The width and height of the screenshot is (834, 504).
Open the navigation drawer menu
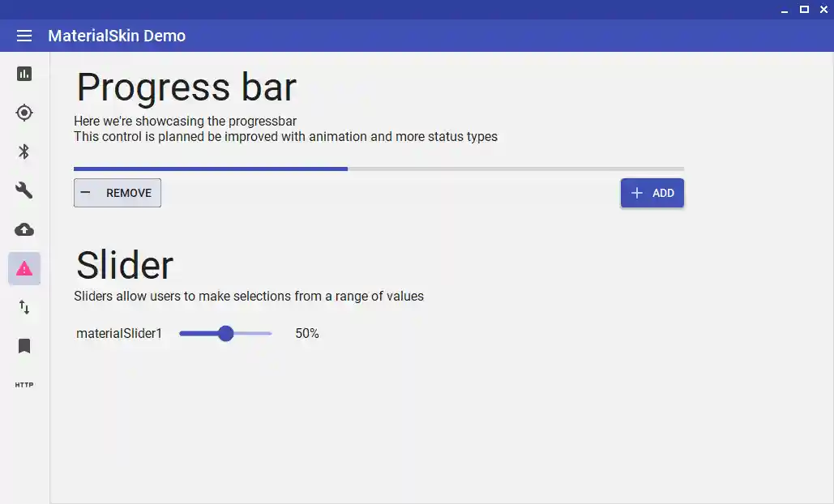(x=24, y=36)
